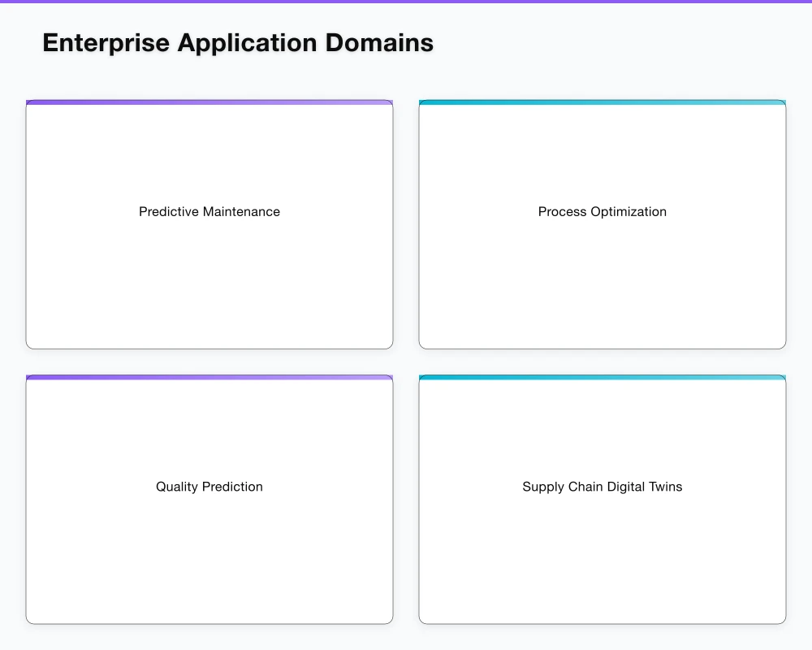Click teal accent bar above Process Optimization

602,102
